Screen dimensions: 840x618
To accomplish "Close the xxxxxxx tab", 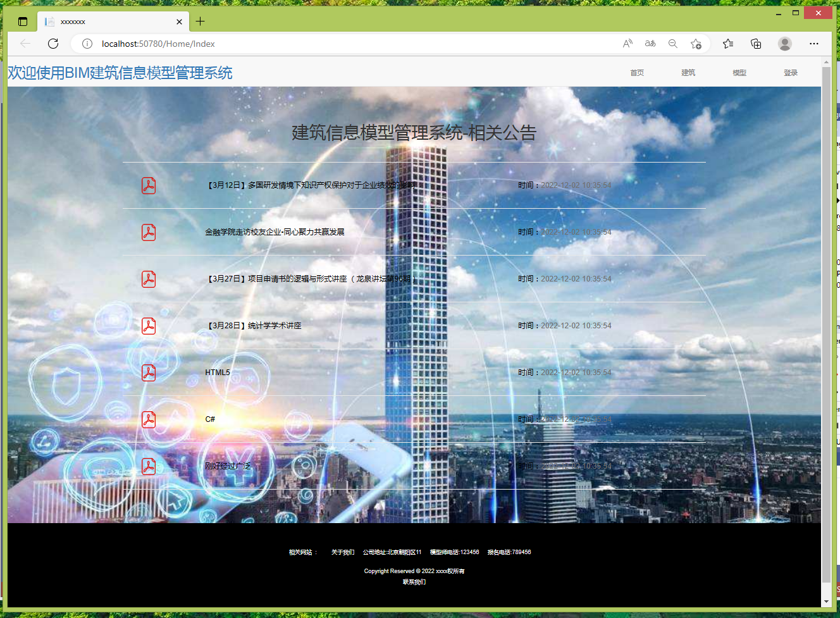I will click(179, 22).
